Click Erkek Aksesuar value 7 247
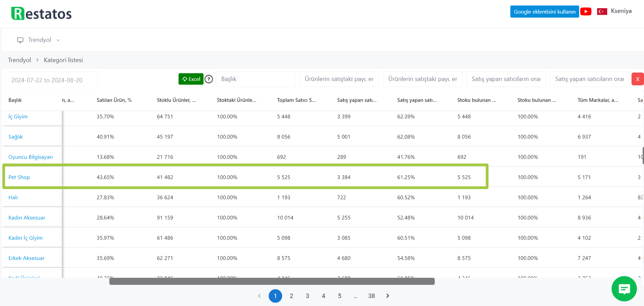644x306 pixels. (x=584, y=258)
